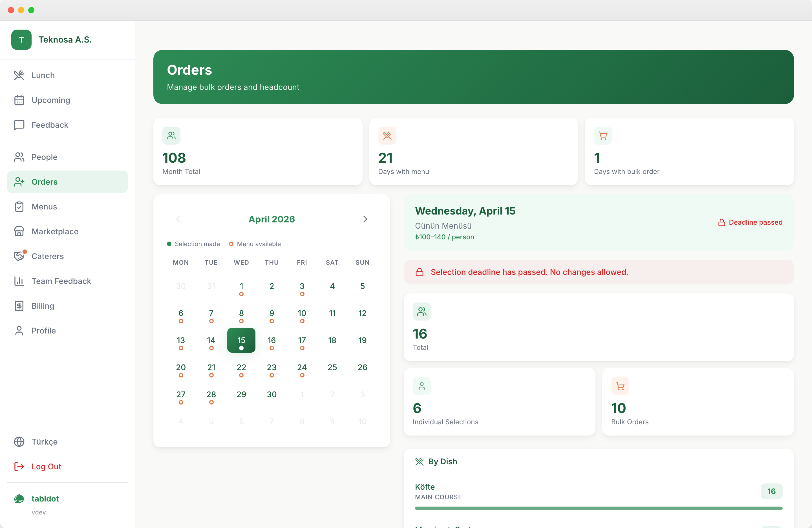Click the globe icon next to Türkçe
This screenshot has height=528, width=812.
pyautogui.click(x=19, y=442)
